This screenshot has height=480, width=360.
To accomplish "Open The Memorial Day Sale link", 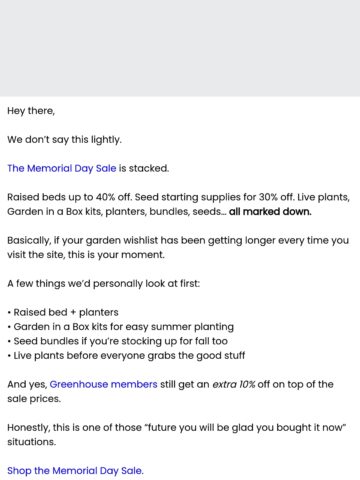I will (62, 168).
